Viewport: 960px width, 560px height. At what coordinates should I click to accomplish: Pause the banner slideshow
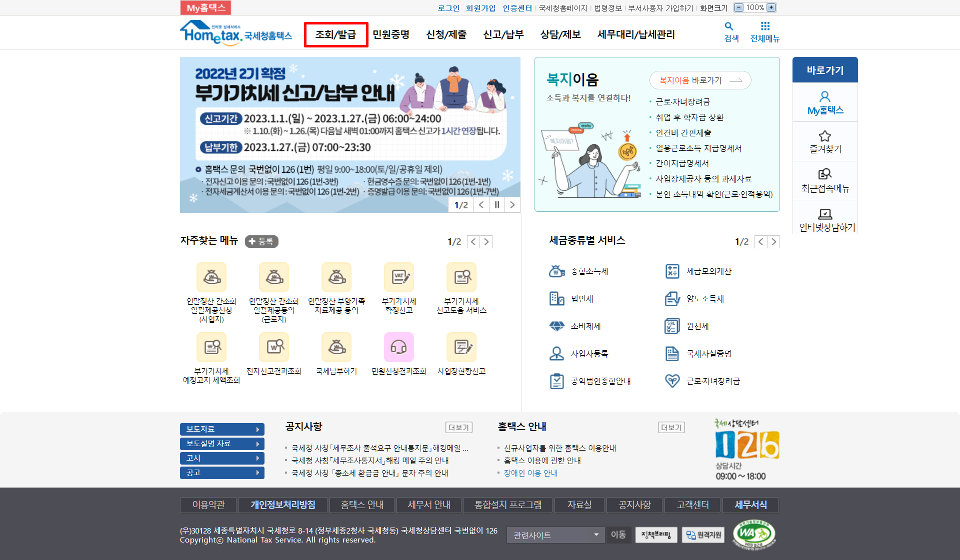tap(497, 205)
